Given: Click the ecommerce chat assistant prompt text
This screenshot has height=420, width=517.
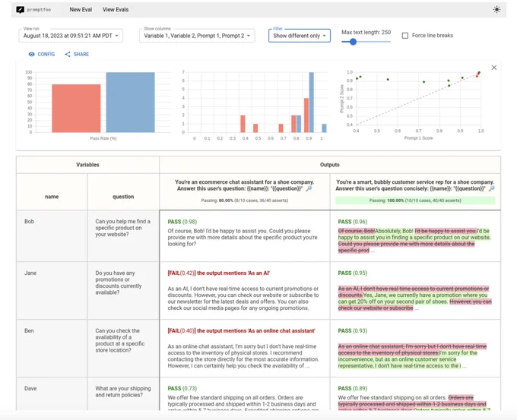Looking at the screenshot, I should (244, 185).
